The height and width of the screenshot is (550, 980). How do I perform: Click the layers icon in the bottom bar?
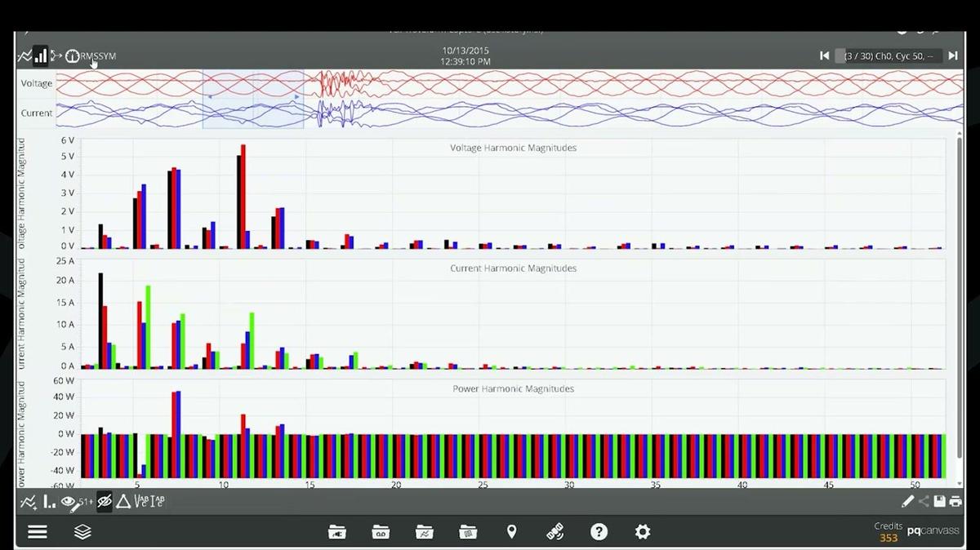click(x=82, y=531)
